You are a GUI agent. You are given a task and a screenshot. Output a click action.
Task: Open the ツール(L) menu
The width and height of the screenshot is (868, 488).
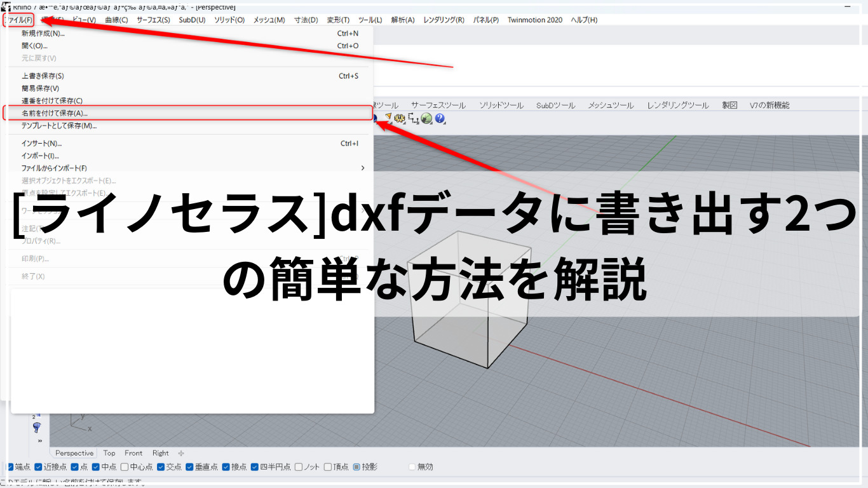(x=370, y=20)
